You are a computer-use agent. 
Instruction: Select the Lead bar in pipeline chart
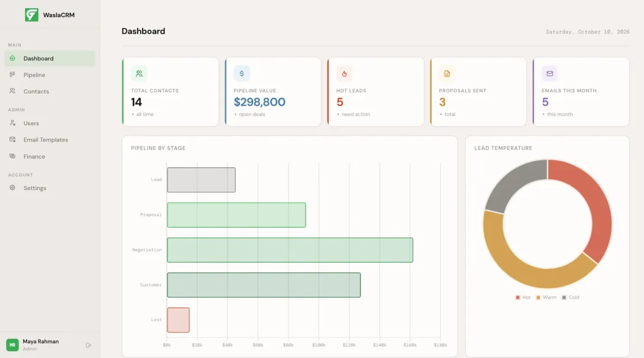pos(201,180)
